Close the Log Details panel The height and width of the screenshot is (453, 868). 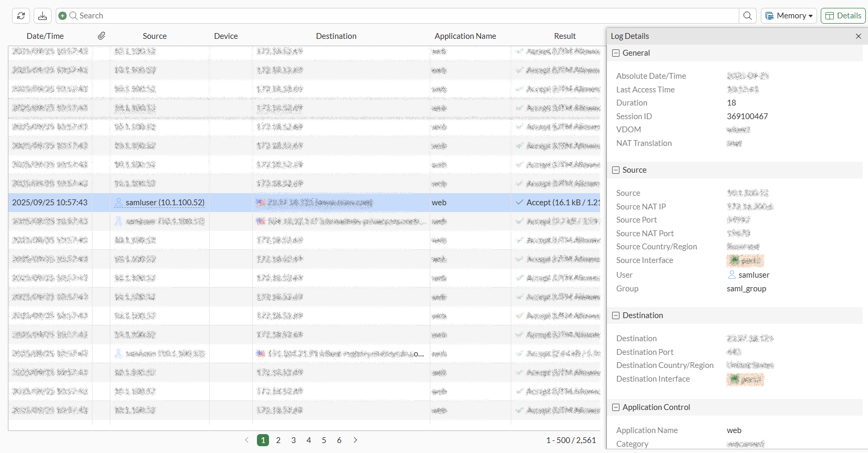[859, 36]
